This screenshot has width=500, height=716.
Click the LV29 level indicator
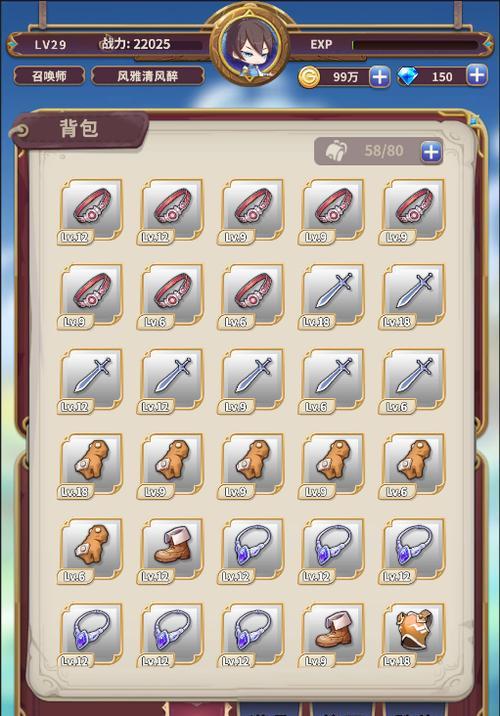[x=50, y=45]
